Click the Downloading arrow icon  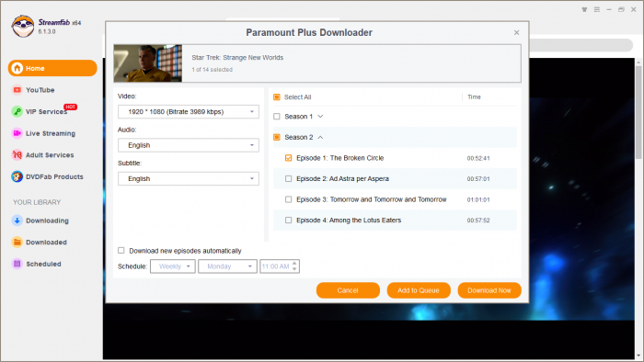[17, 221]
